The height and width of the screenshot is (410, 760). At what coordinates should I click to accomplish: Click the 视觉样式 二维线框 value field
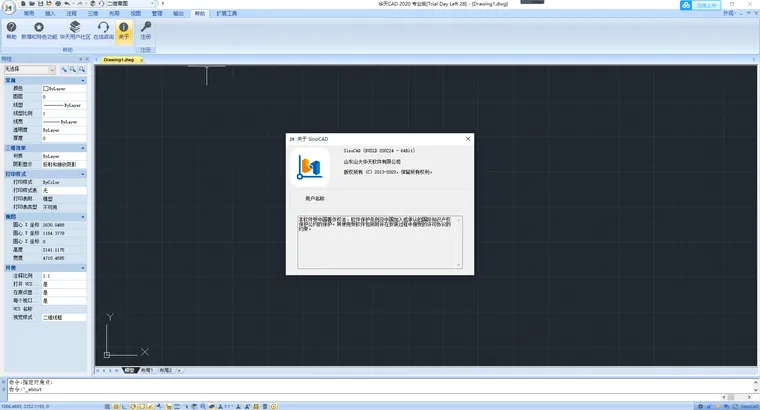(64, 317)
